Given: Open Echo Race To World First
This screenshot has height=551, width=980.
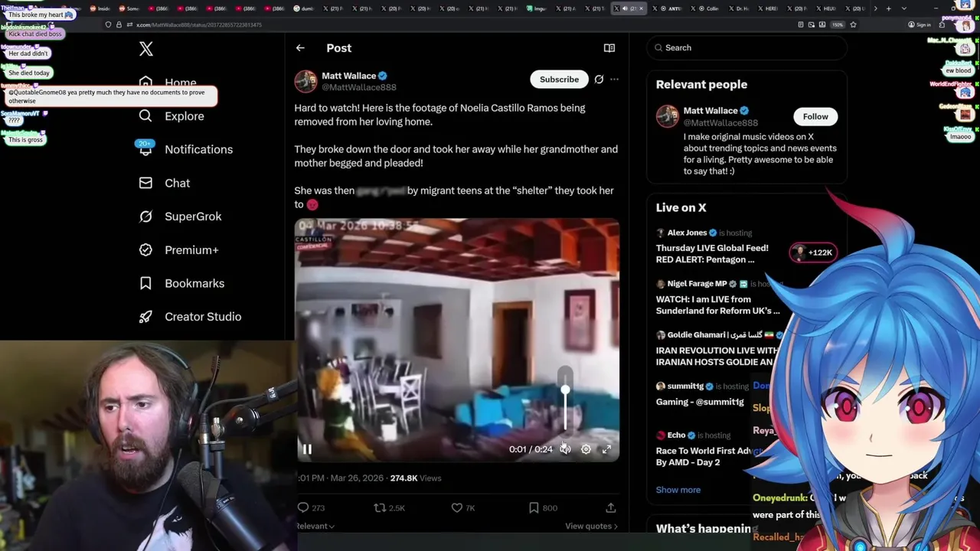Looking at the screenshot, I should pyautogui.click(x=704, y=457).
